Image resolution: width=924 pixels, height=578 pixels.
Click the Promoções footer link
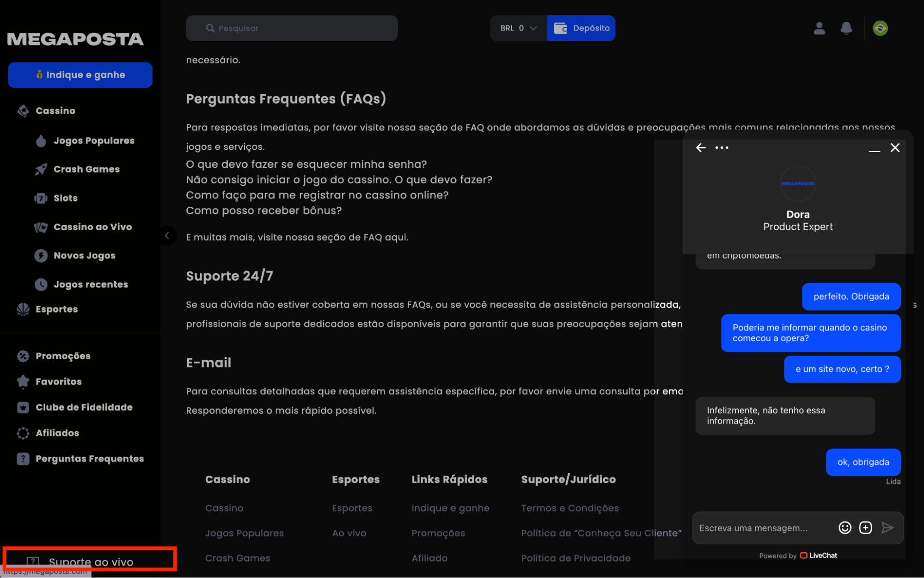point(438,533)
